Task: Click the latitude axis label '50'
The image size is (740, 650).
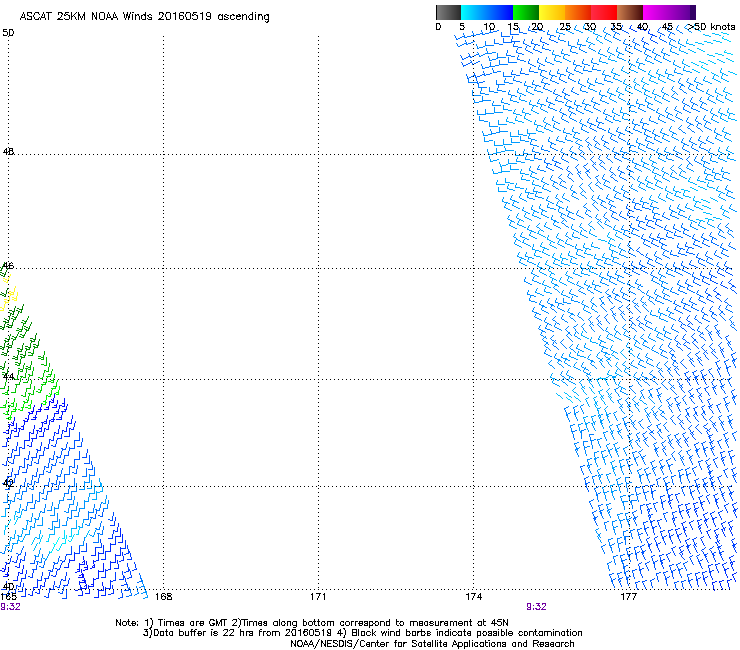Action: coord(8,33)
